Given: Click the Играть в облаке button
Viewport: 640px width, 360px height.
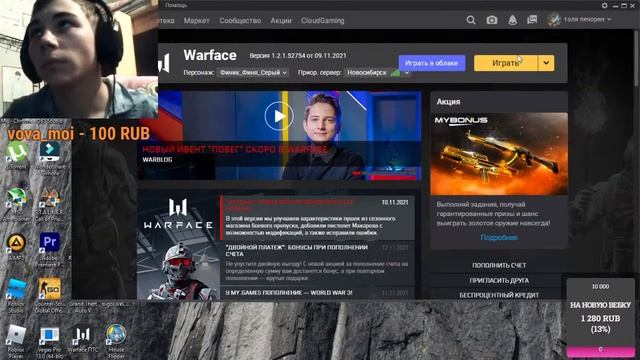Looking at the screenshot, I should tap(432, 63).
